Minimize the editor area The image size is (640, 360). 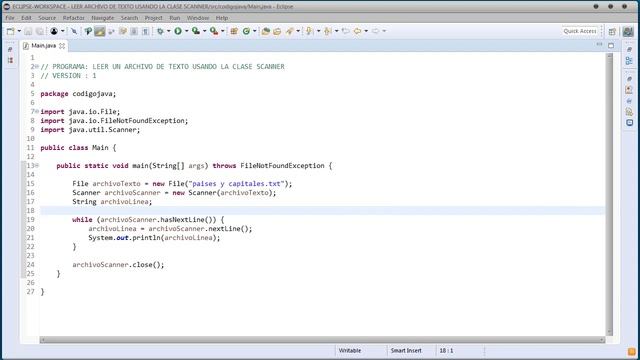tap(599, 45)
